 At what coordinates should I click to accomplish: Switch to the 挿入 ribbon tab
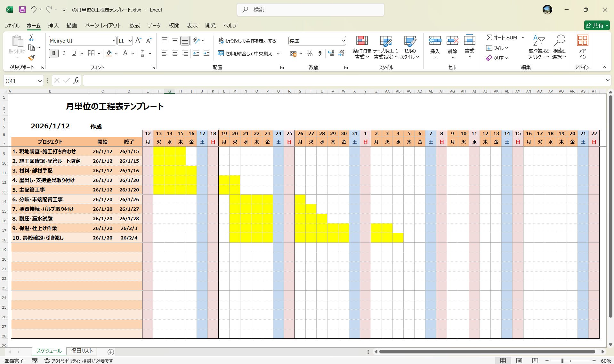[x=53, y=25]
